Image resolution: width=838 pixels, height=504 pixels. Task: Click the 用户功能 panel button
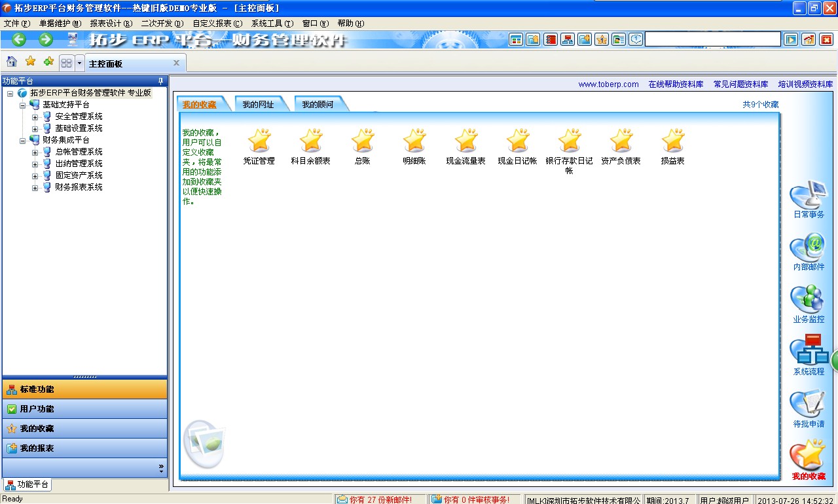[x=84, y=409]
